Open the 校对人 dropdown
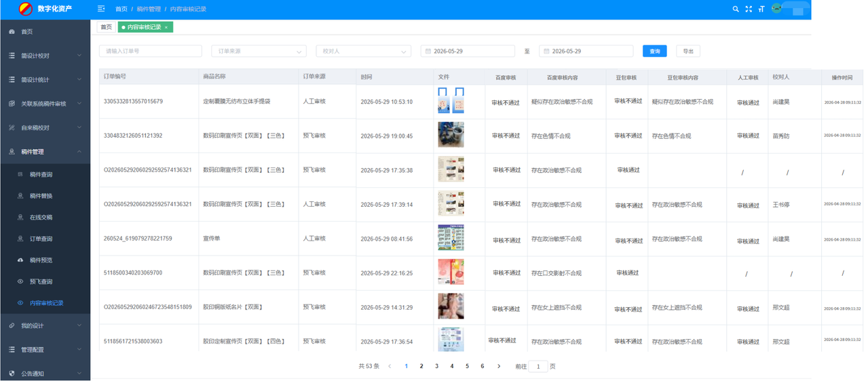This screenshot has width=868, height=381. [x=364, y=51]
